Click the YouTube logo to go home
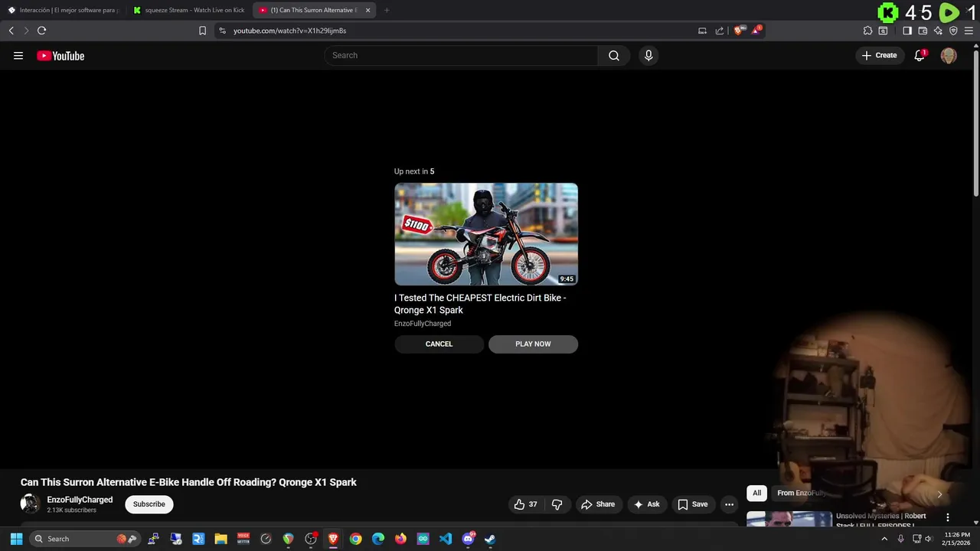Viewport: 980px width, 551px height. 60,55
